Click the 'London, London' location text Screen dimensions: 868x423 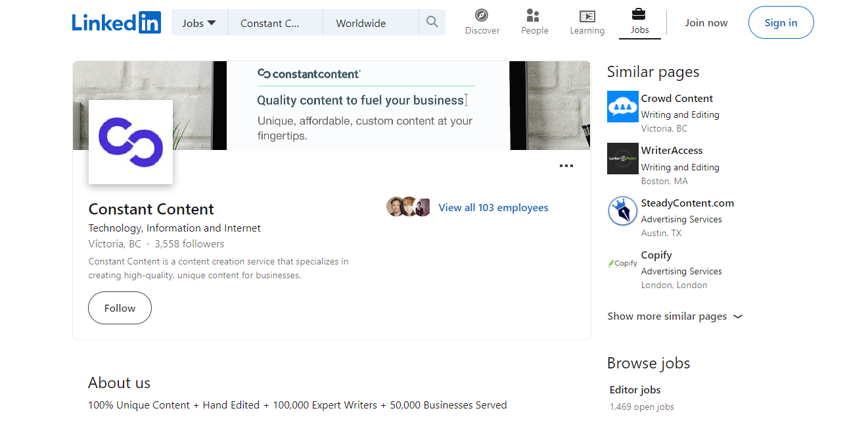(x=674, y=285)
